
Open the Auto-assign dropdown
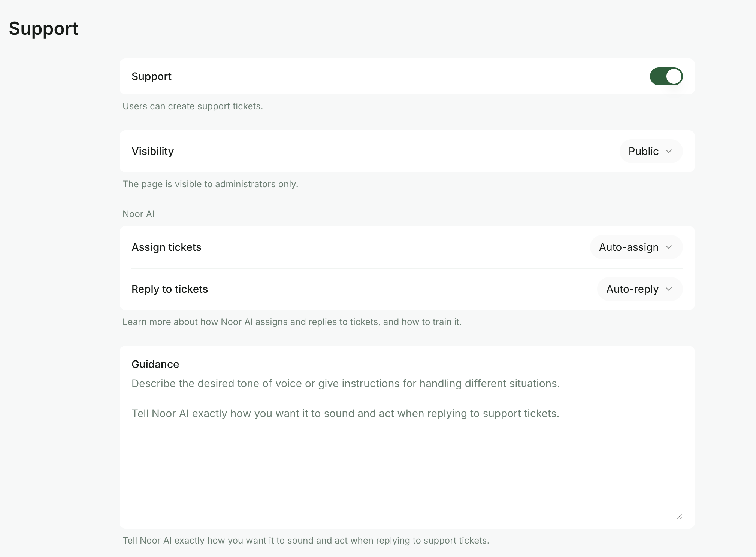[636, 247]
